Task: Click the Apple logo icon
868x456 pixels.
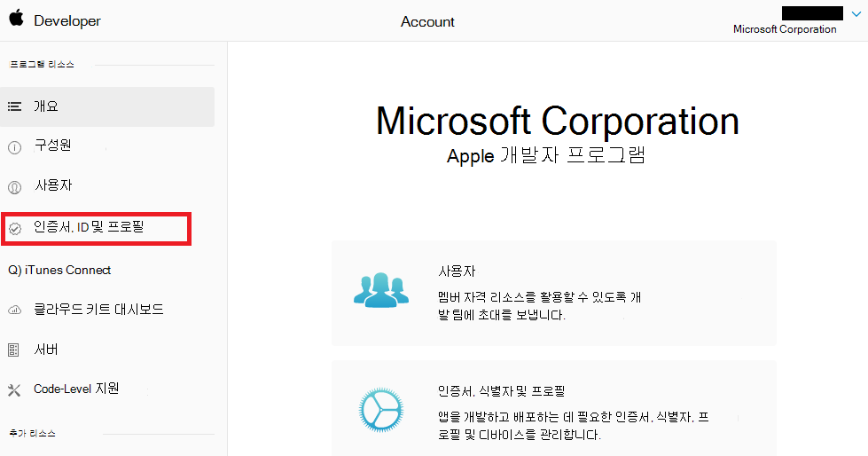Action: [16, 19]
